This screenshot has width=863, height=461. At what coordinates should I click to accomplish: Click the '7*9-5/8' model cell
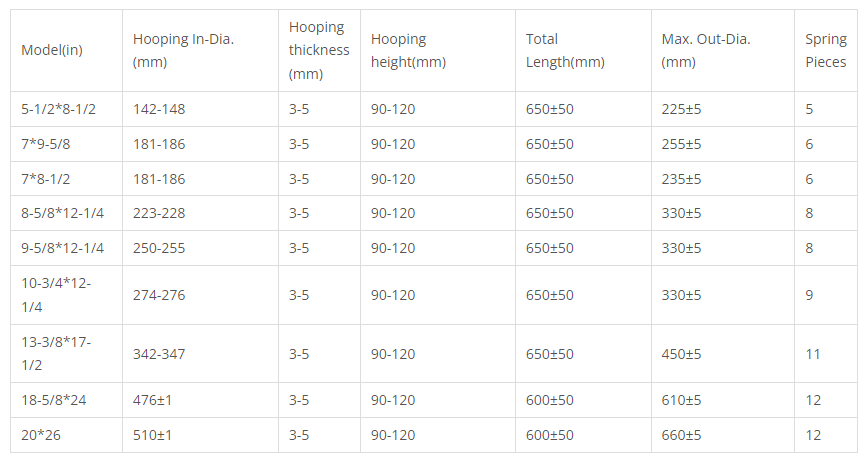tap(44, 144)
